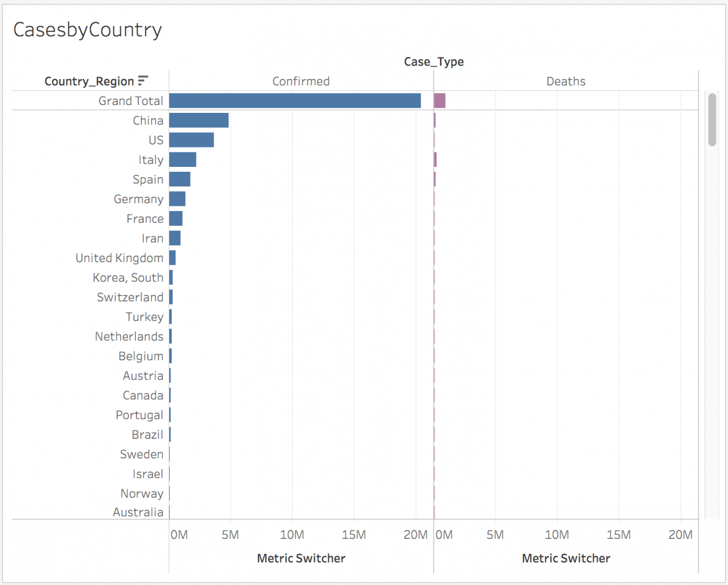The image size is (728, 585).
Task: Click the Korea, South row label
Action: [x=129, y=277]
